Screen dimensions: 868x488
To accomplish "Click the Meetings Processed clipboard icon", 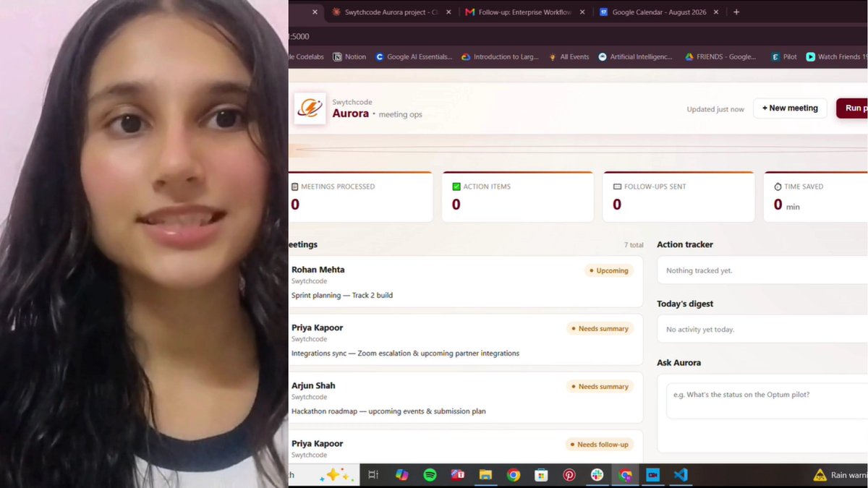I will (x=294, y=187).
